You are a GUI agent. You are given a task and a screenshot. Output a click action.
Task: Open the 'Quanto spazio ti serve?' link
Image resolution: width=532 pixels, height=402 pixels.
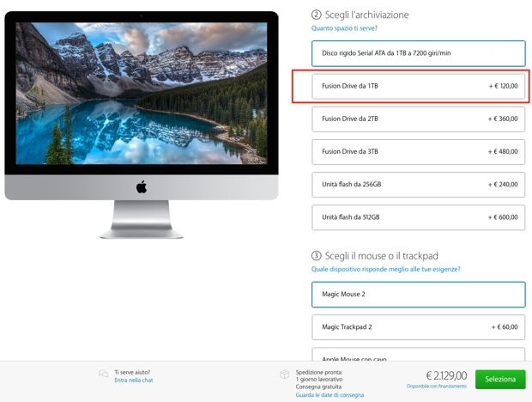[344, 28]
